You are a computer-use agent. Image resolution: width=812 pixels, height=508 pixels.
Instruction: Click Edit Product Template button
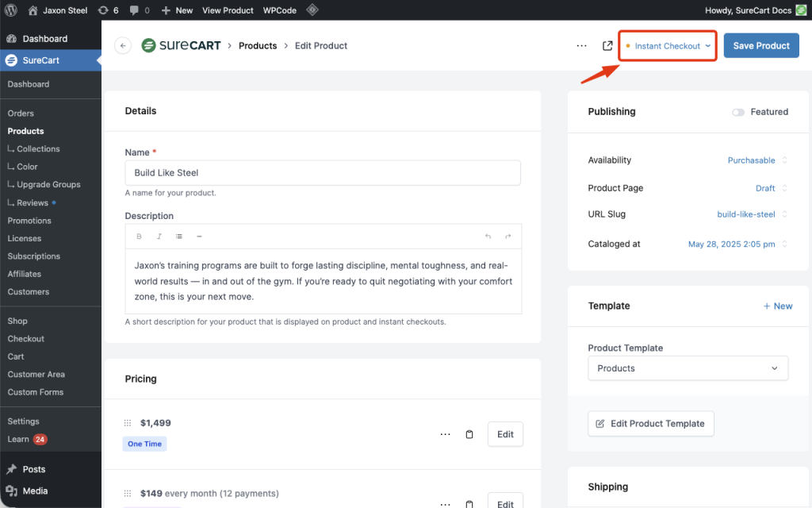pos(651,424)
